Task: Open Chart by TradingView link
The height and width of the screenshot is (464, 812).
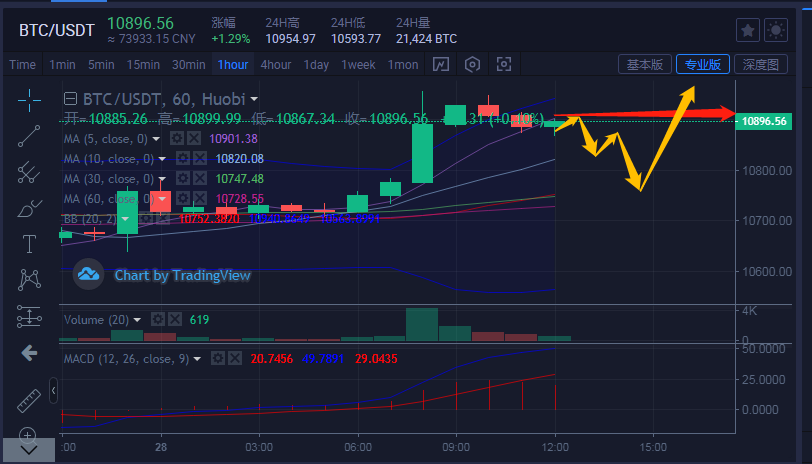Action: point(182,275)
